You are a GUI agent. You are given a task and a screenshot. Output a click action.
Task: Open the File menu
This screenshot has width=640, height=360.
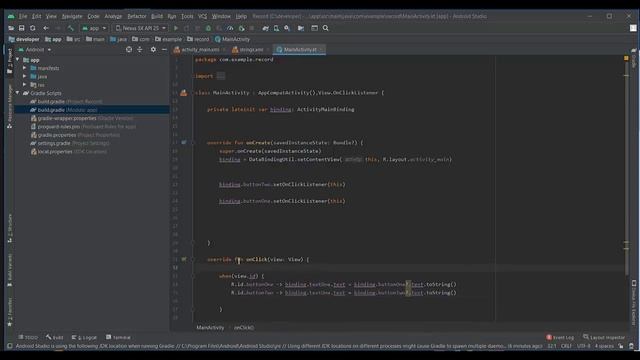[x=23, y=16]
